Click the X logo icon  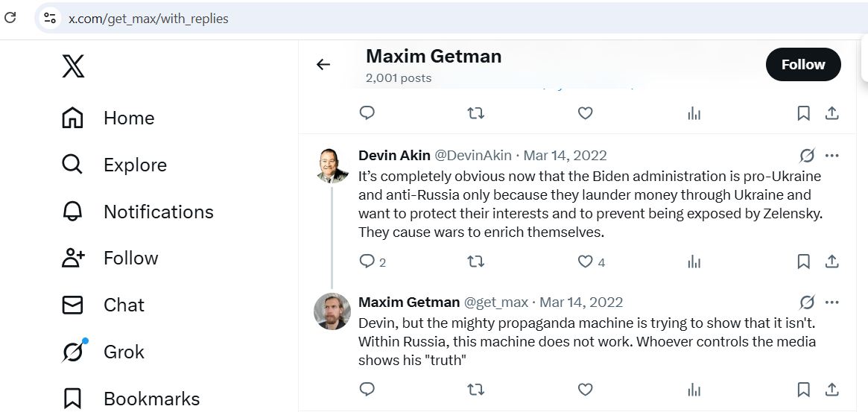click(x=73, y=67)
